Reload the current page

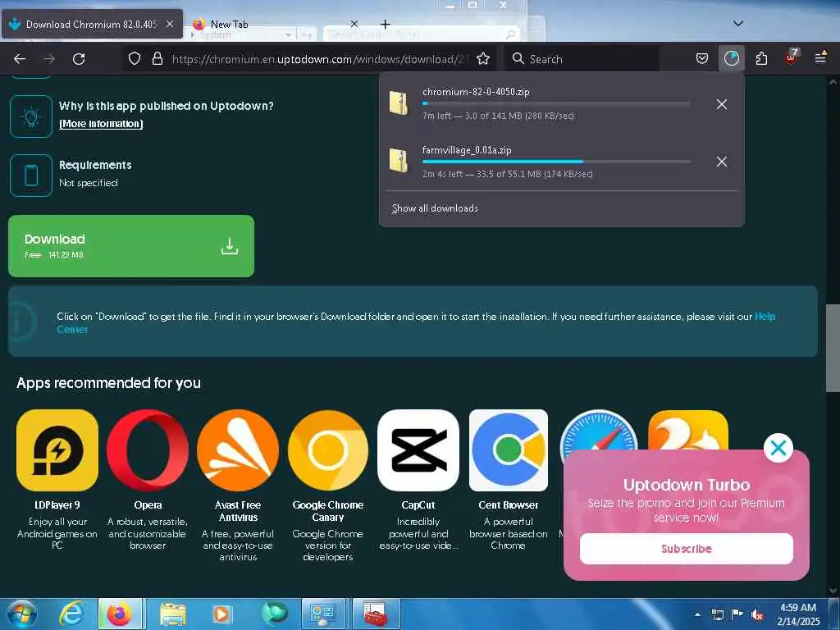coord(79,59)
